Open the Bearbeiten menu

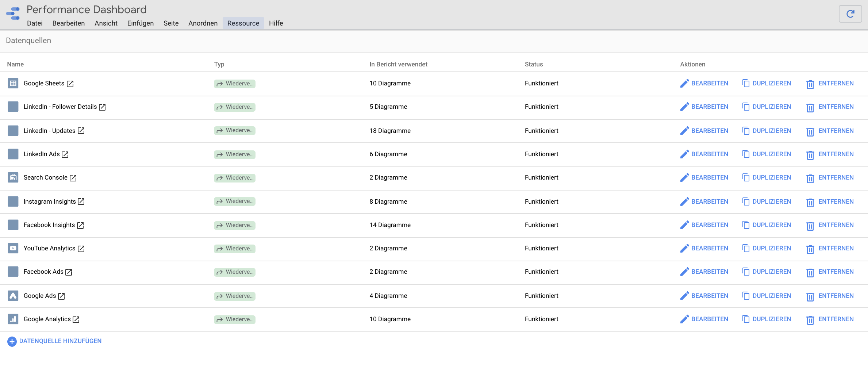click(69, 23)
